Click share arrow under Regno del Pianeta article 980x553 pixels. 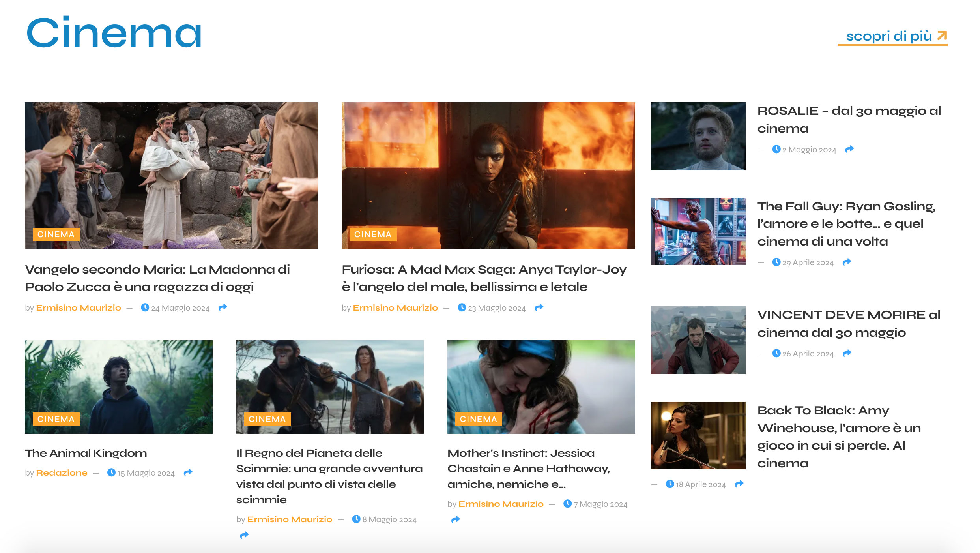[244, 535]
